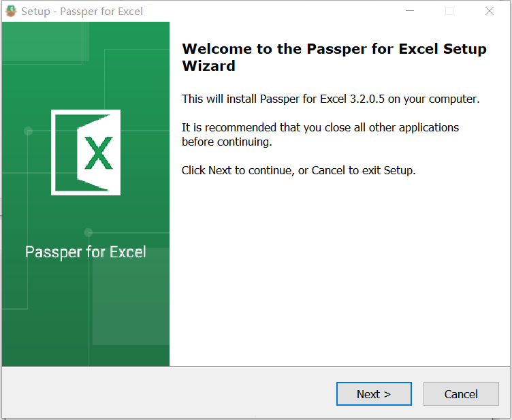Click the Excel logo in the banner
The width and height of the screenshot is (512, 420).
(86, 152)
